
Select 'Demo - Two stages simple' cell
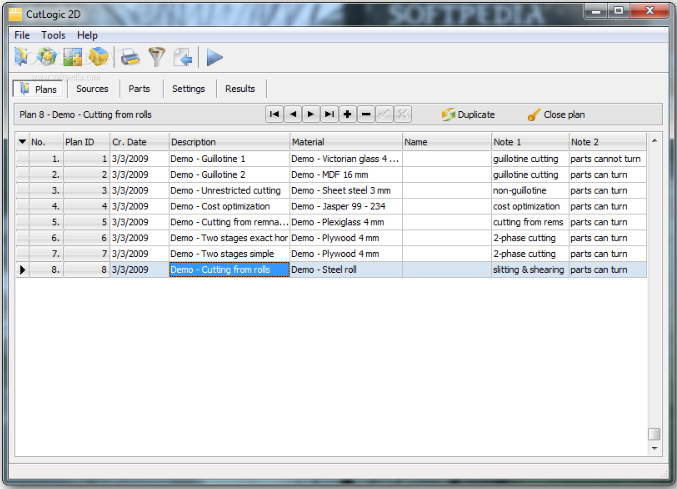coord(229,254)
